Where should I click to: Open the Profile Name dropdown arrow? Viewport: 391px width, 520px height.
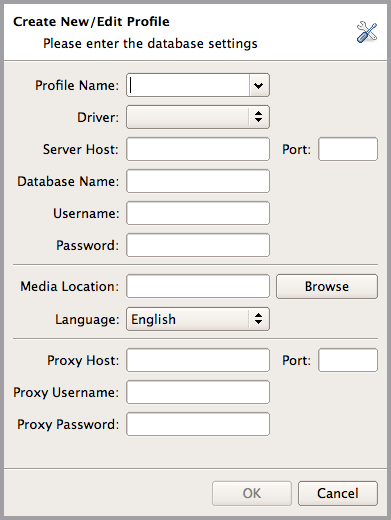[x=259, y=85]
